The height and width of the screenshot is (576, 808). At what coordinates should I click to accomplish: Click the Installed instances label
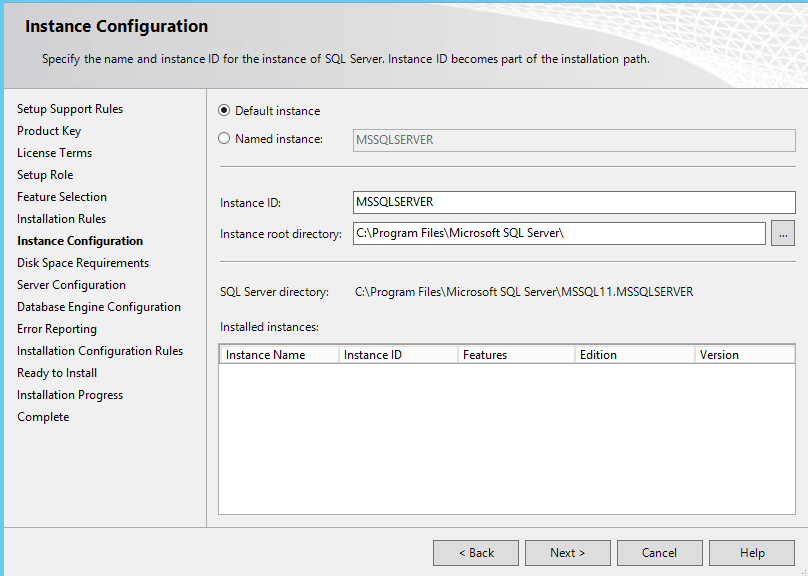(270, 327)
